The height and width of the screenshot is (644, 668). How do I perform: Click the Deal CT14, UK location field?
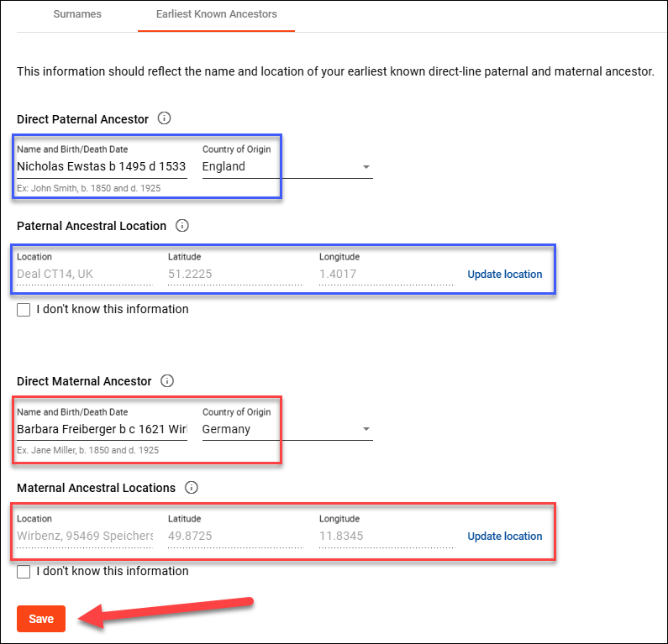coord(84,274)
